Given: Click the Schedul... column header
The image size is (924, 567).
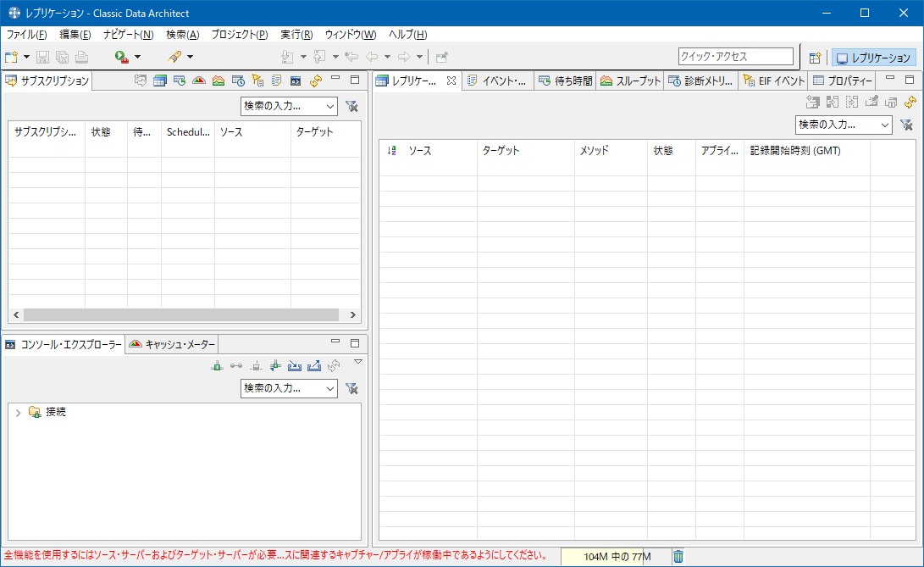Looking at the screenshot, I should (188, 132).
